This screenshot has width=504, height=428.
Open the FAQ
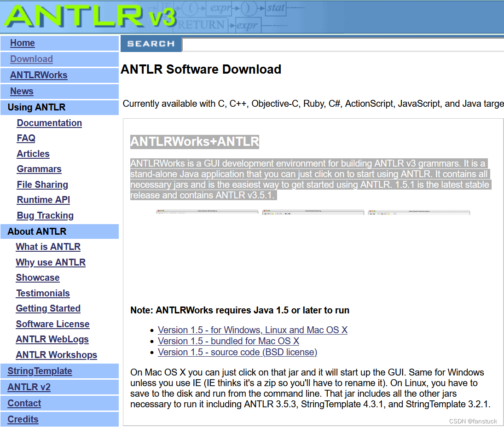(26, 138)
